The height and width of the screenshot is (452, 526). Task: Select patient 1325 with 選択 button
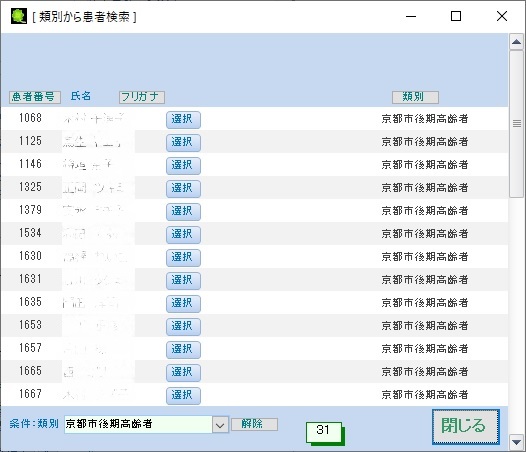click(x=183, y=189)
